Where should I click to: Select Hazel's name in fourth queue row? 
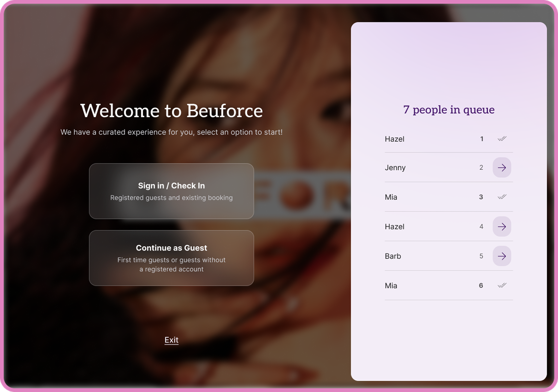click(x=395, y=227)
